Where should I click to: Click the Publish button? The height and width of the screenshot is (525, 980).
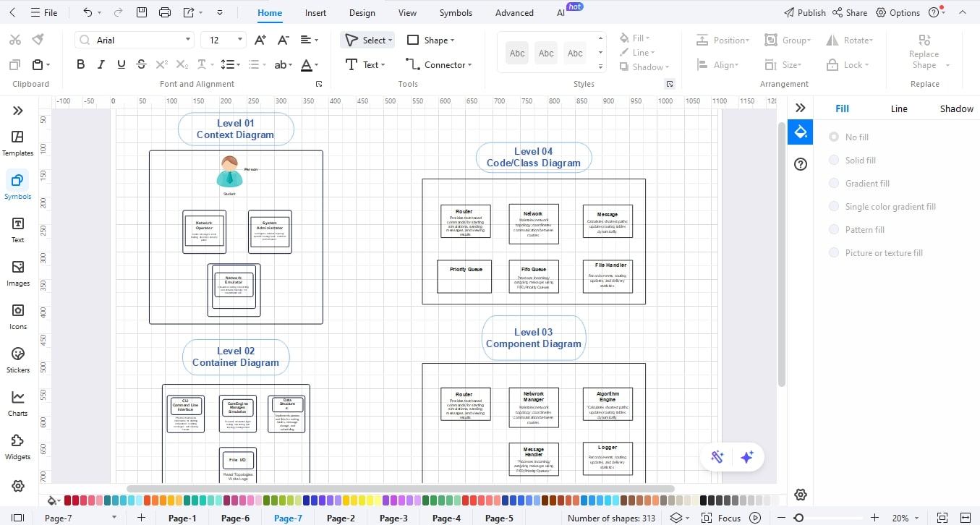pos(805,12)
